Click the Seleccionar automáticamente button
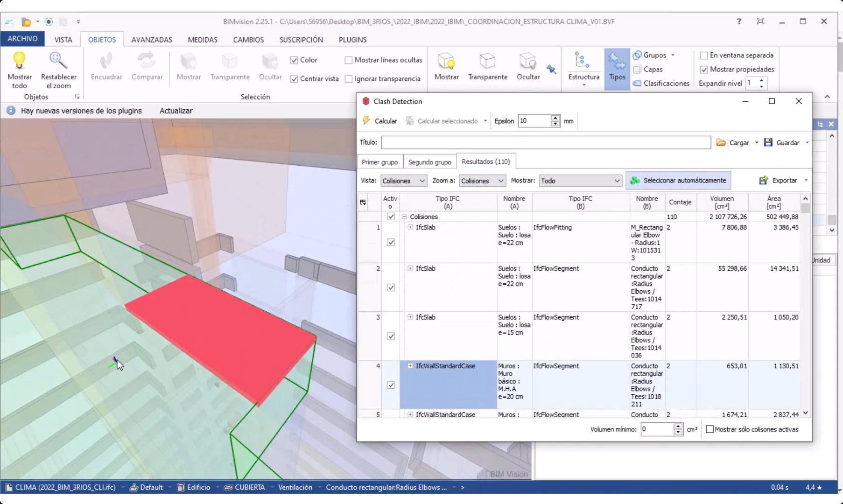The height and width of the screenshot is (504, 843). pyautogui.click(x=678, y=180)
